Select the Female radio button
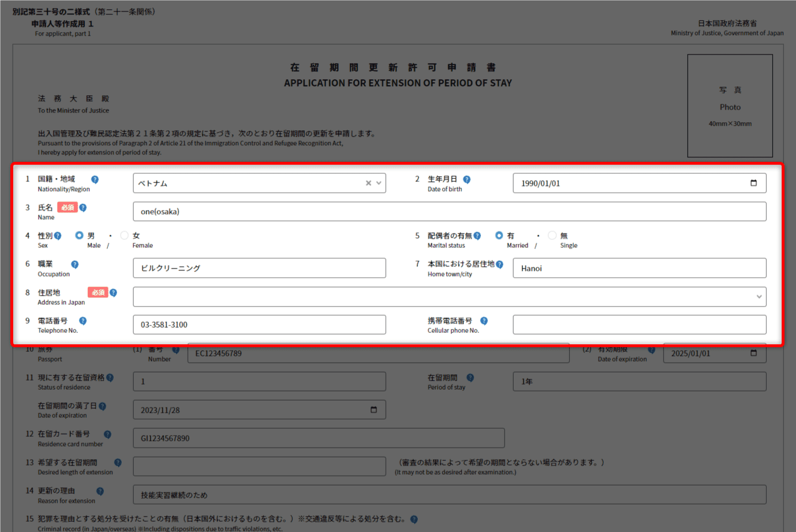 coord(125,235)
